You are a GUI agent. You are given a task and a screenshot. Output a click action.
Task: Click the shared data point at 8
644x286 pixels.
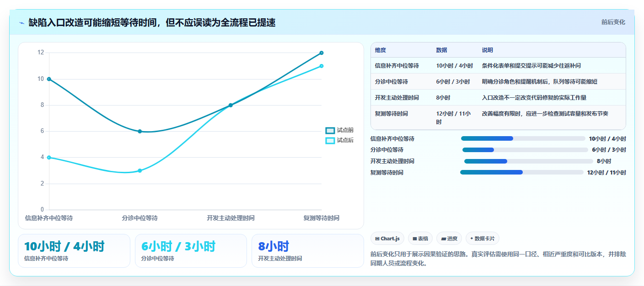(x=231, y=105)
